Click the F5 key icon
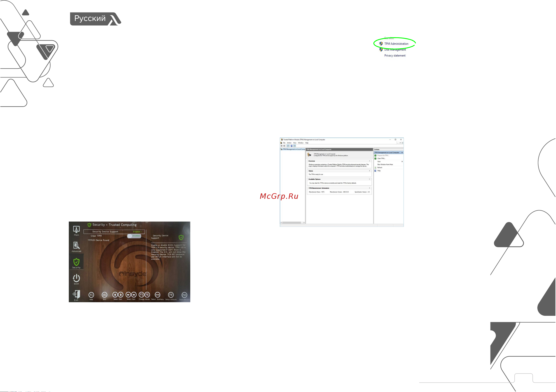The width and height of the screenshot is (556, 392). click(x=141, y=295)
